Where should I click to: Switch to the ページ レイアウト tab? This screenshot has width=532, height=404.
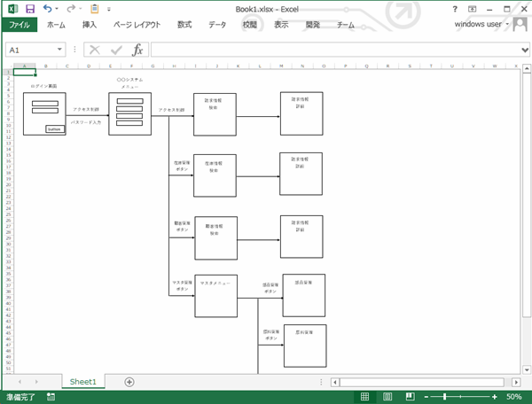tap(137, 25)
